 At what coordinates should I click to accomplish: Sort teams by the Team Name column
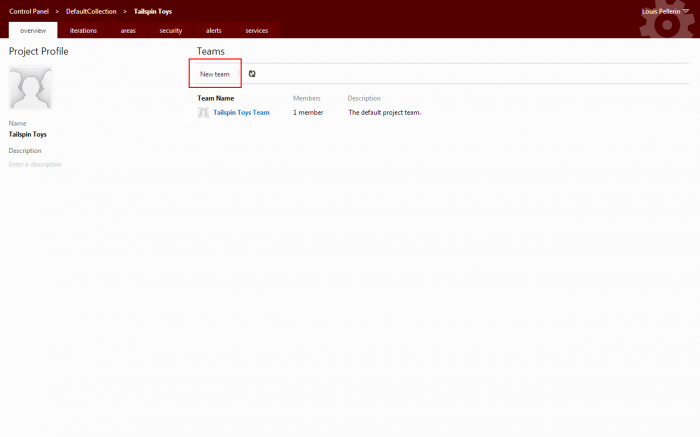(x=216, y=98)
